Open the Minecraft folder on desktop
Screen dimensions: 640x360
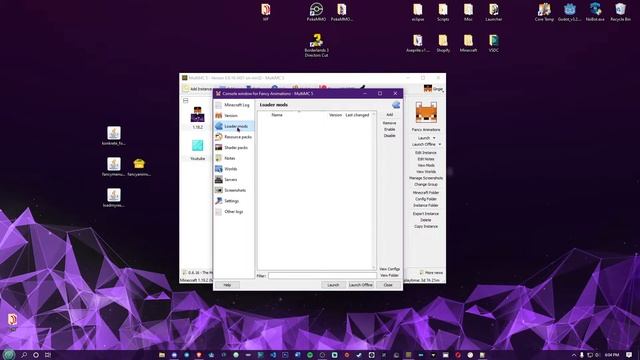468,43
